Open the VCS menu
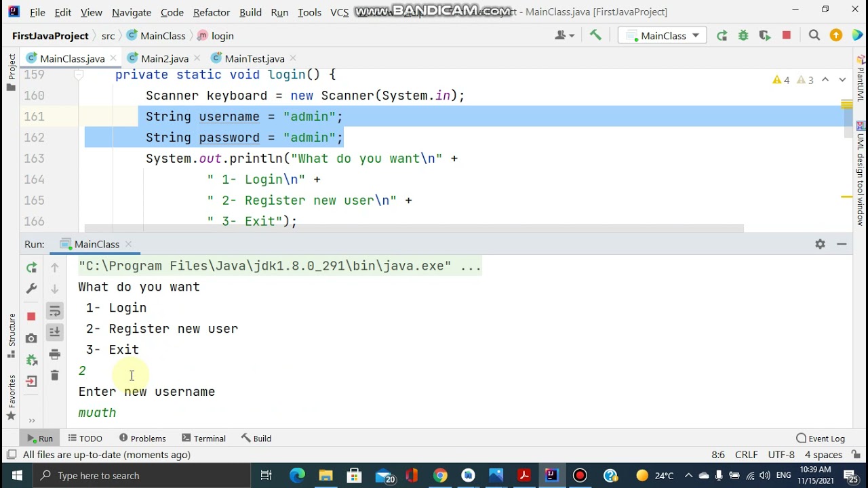868x488 pixels. point(339,12)
